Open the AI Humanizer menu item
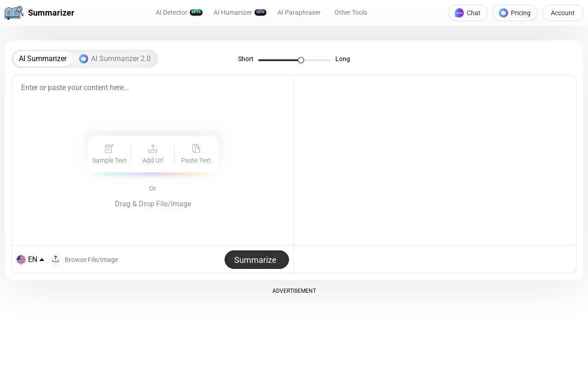The width and height of the screenshot is (588, 392). (233, 12)
